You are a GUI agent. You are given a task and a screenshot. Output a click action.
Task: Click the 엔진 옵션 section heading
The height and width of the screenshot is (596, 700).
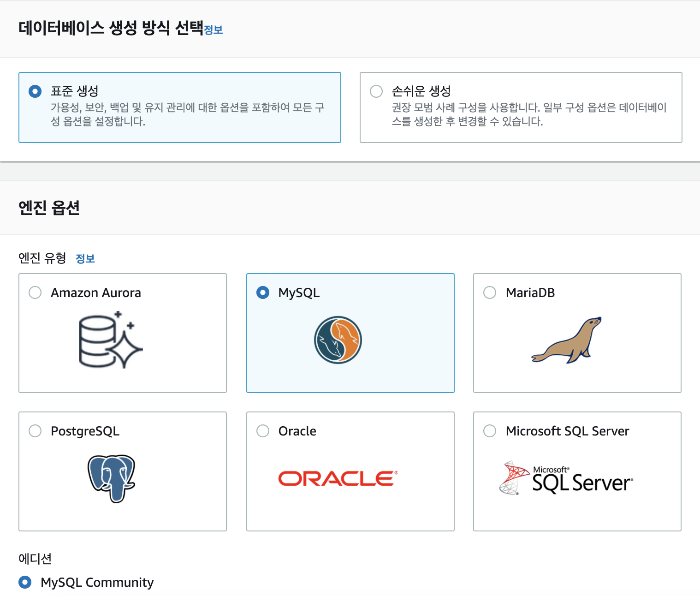click(x=49, y=208)
